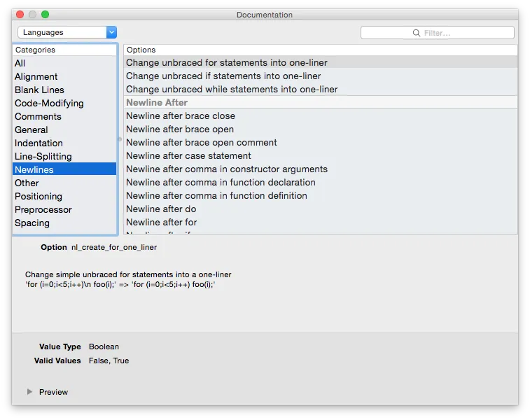Select the Line-Splitting category
The height and width of the screenshot is (420, 530).
coord(64,156)
